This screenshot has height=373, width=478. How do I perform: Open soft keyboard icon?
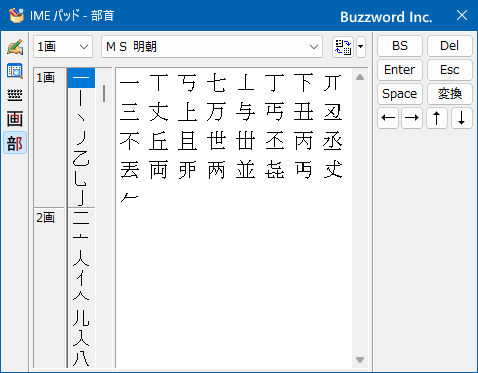15,95
